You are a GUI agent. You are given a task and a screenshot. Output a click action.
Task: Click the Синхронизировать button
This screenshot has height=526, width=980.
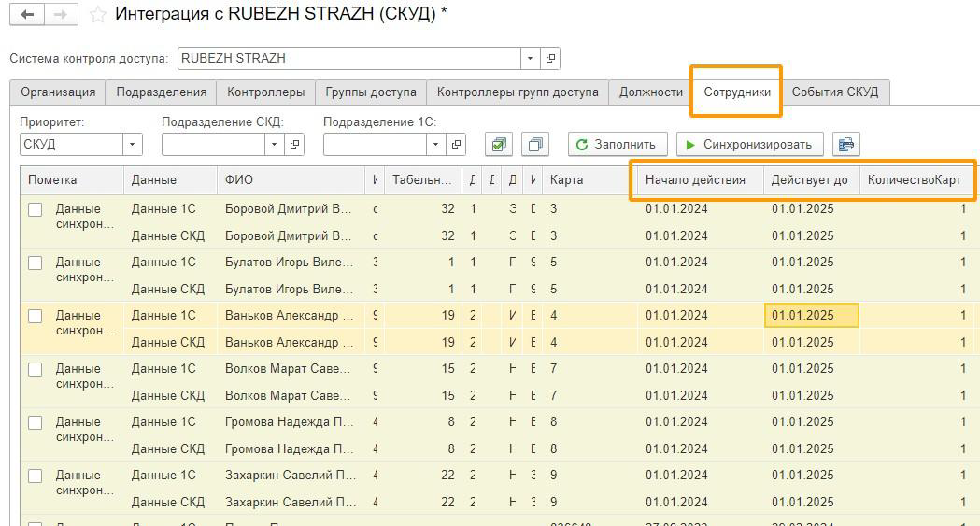click(x=749, y=144)
